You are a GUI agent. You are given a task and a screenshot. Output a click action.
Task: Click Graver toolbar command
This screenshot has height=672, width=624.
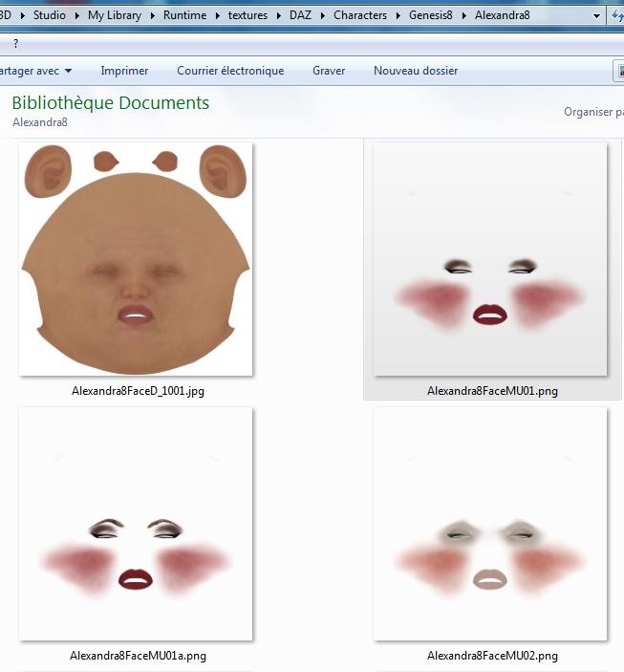329,71
